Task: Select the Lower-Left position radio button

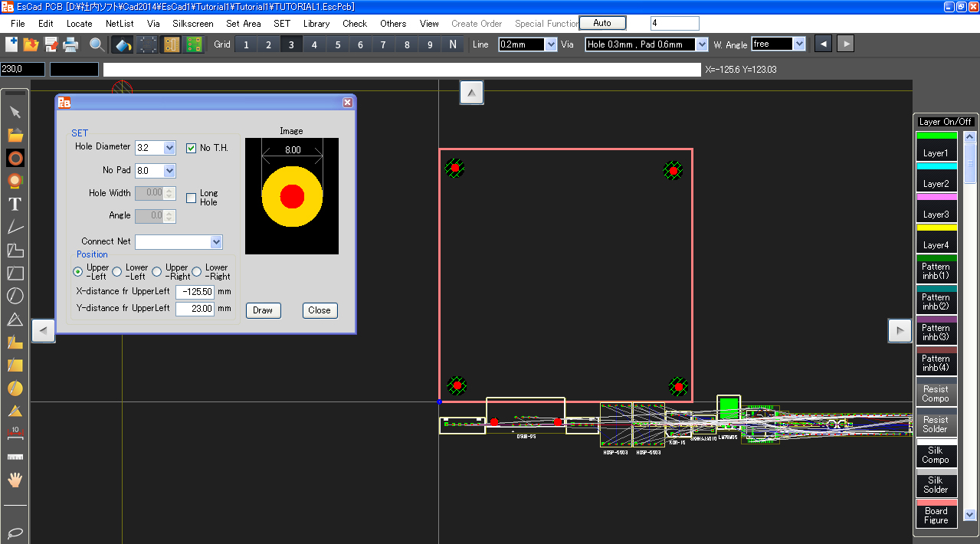Action: (x=117, y=271)
